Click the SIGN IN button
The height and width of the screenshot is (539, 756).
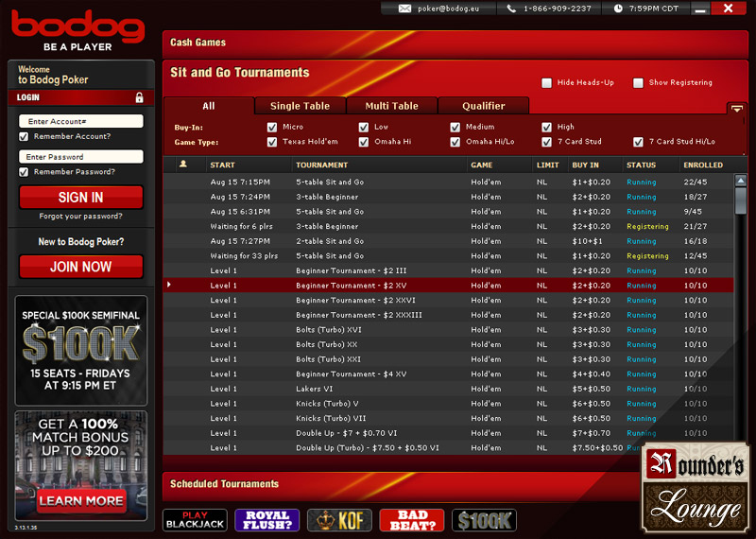coord(81,198)
